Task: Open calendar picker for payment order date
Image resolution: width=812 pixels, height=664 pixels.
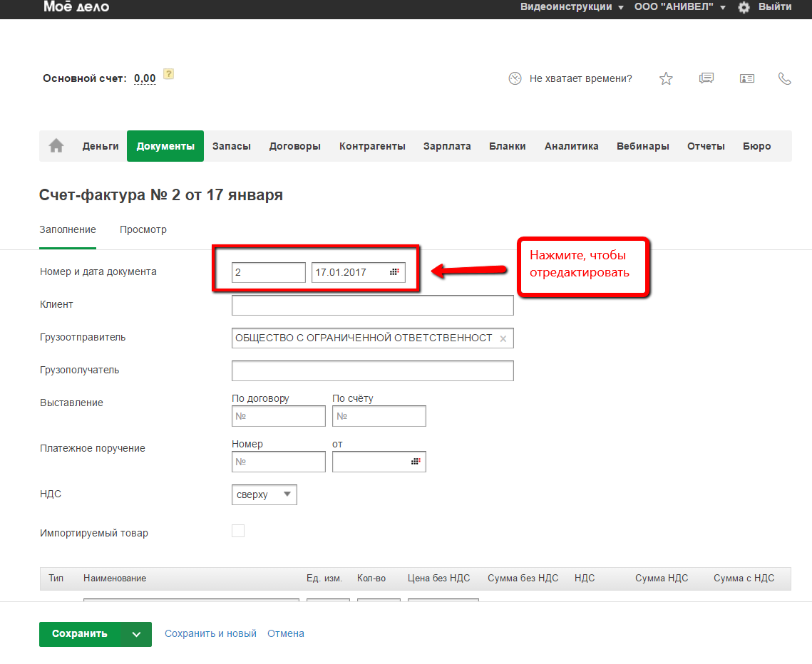Action: click(x=416, y=462)
